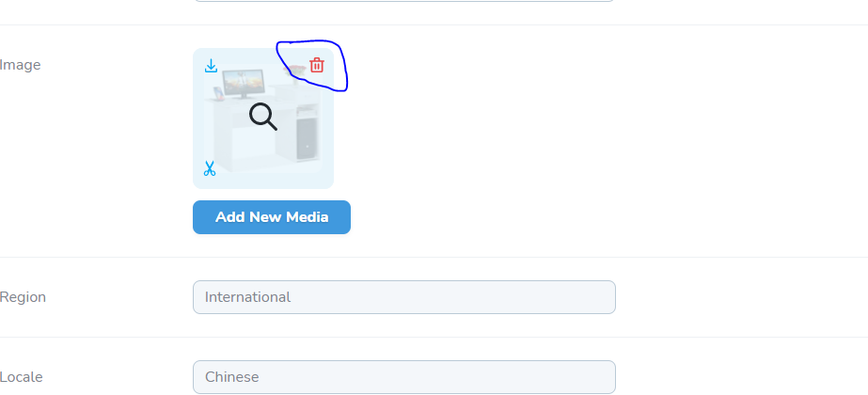Select the desk image thumbnail card

(x=263, y=118)
